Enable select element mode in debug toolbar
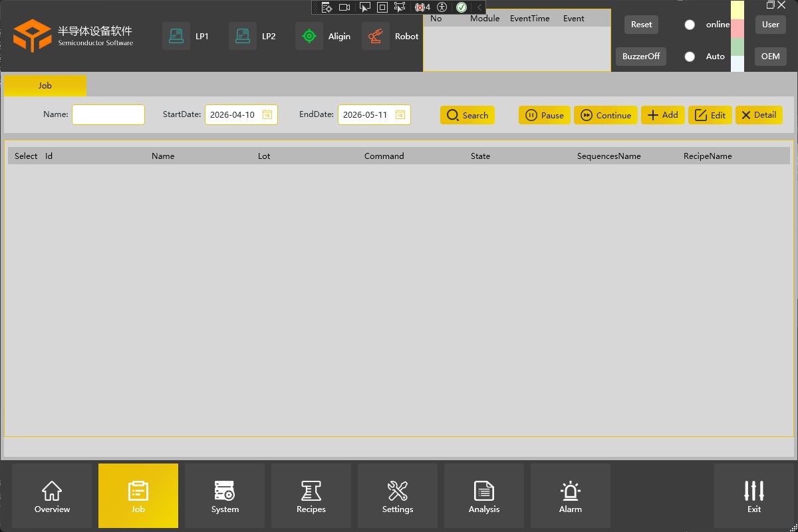 364,7
